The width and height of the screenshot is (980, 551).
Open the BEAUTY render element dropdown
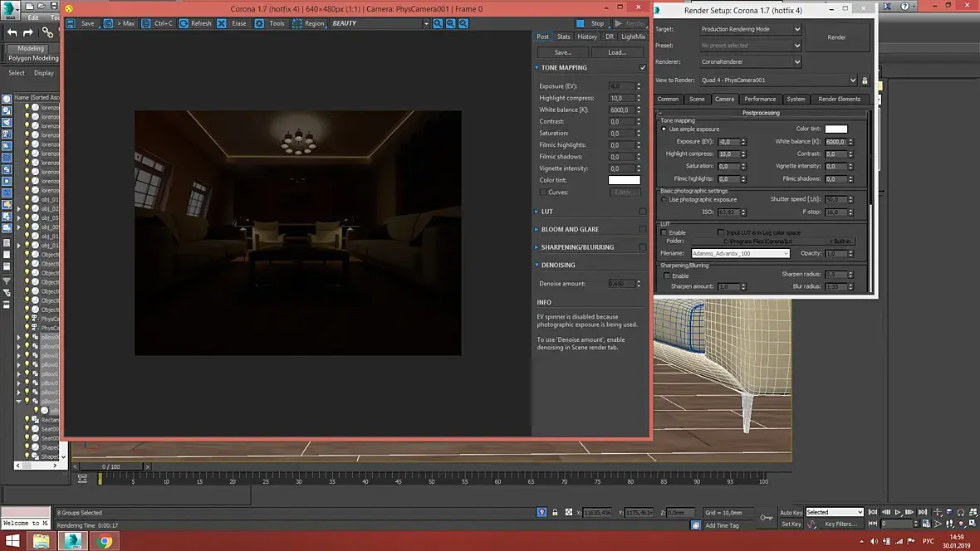click(x=426, y=23)
